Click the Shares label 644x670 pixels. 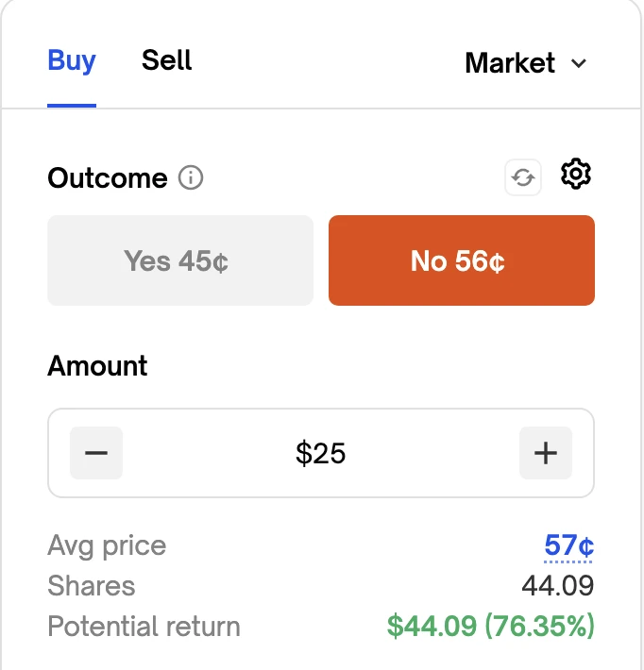pyautogui.click(x=92, y=586)
